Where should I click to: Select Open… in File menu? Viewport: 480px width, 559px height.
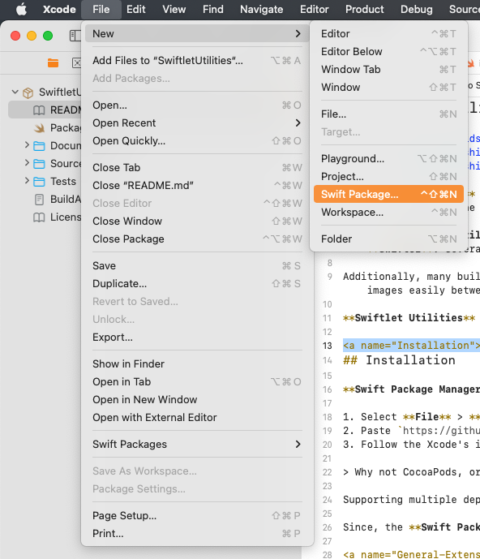pyautogui.click(x=197, y=105)
